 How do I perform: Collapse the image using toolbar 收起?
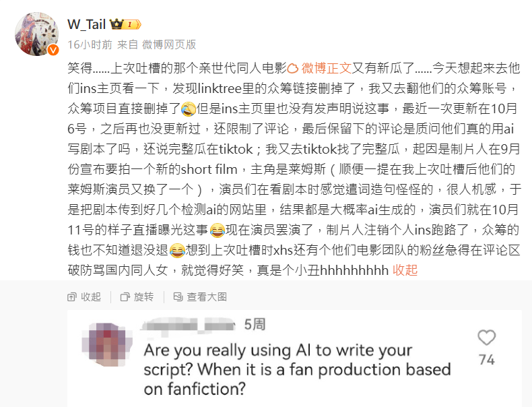click(91, 297)
